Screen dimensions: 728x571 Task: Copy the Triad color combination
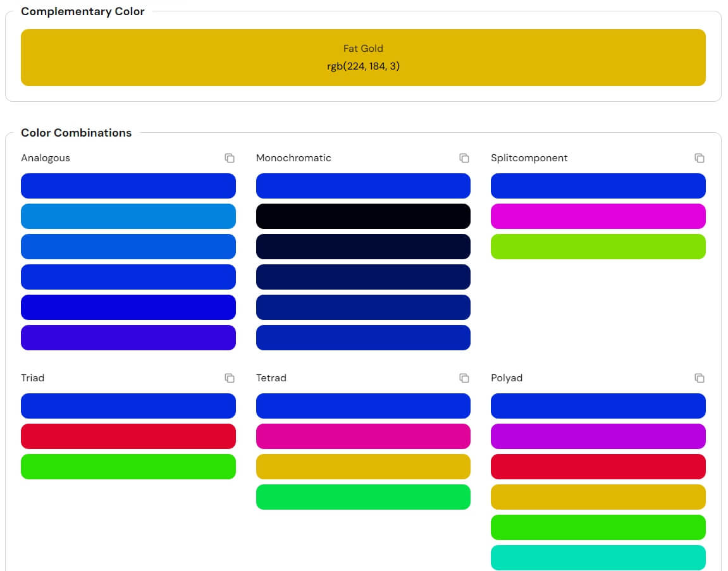pyautogui.click(x=230, y=378)
